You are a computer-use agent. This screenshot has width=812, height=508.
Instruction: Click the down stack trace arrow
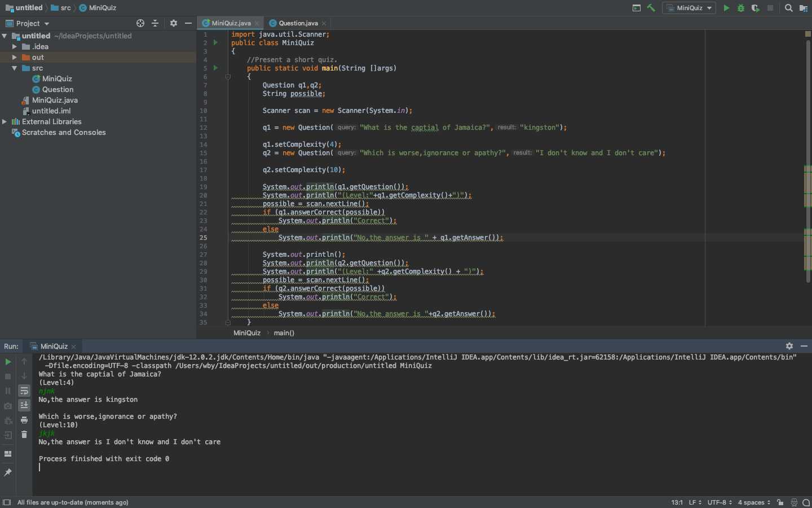click(24, 376)
